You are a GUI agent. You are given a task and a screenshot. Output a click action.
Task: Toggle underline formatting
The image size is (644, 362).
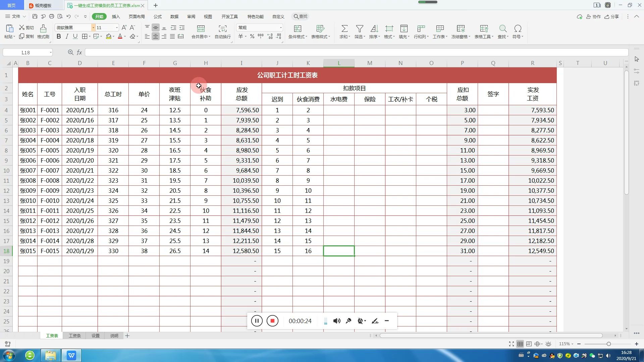[75, 36]
